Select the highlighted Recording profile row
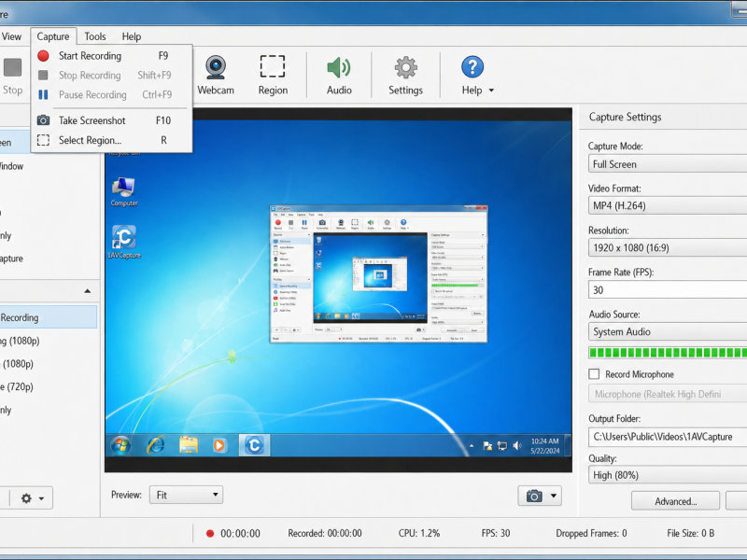This screenshot has width=747, height=560. [49, 317]
